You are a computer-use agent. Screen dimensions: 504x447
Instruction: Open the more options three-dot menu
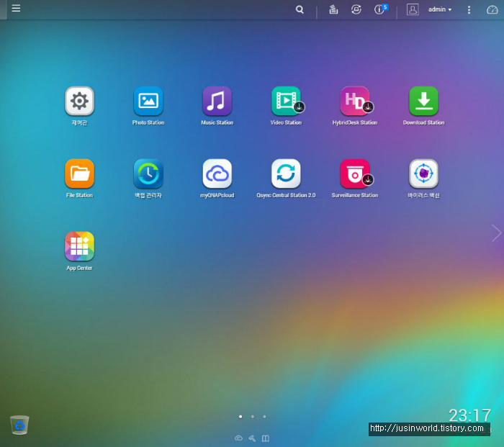[469, 9]
